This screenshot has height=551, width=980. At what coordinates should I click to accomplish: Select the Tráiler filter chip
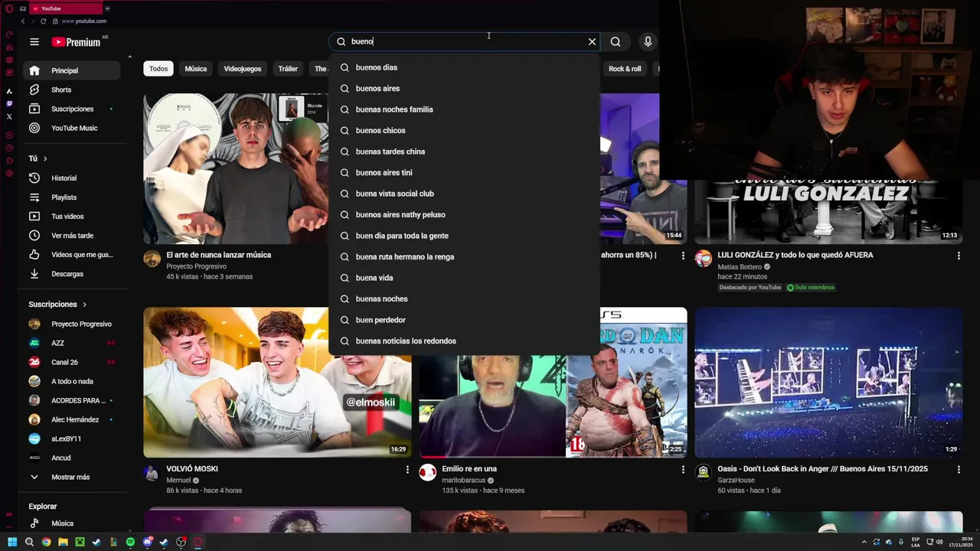click(288, 69)
